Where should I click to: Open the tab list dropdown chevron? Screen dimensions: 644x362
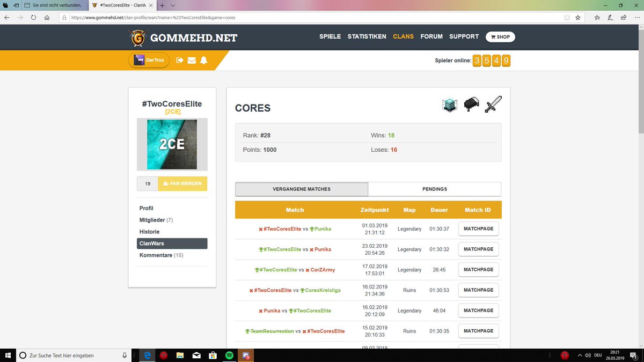pos(172,5)
